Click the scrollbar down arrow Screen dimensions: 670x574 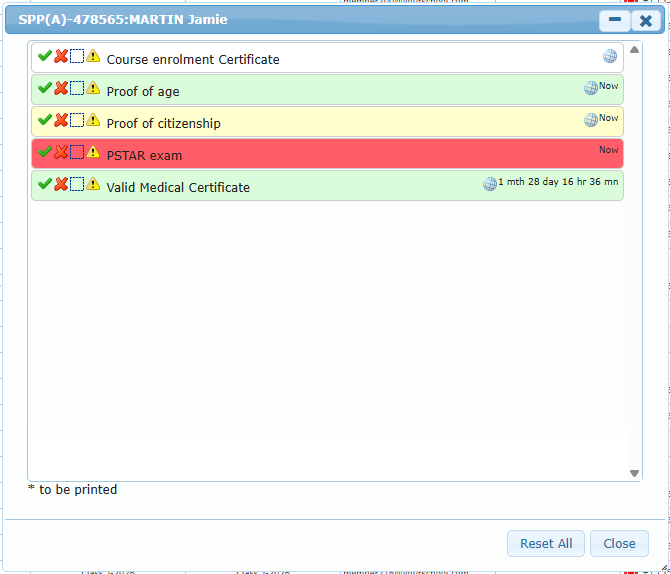[x=635, y=473]
